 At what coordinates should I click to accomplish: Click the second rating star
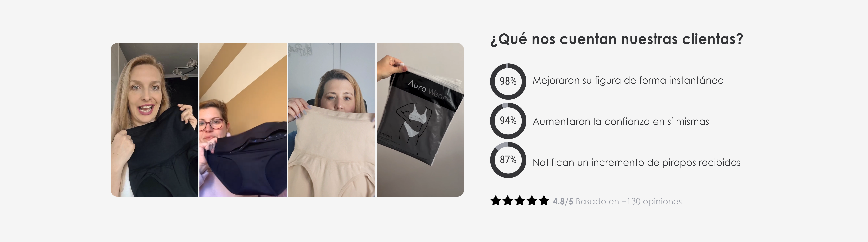coord(508,201)
